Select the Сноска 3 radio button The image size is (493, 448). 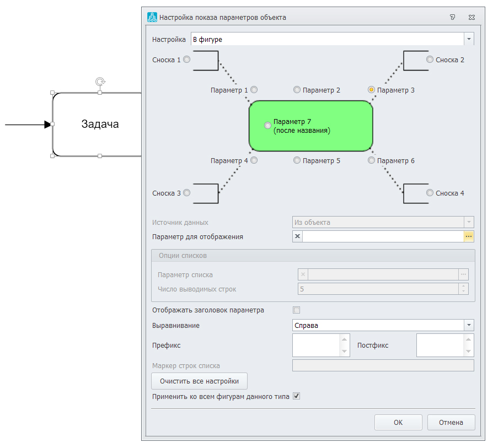click(186, 193)
